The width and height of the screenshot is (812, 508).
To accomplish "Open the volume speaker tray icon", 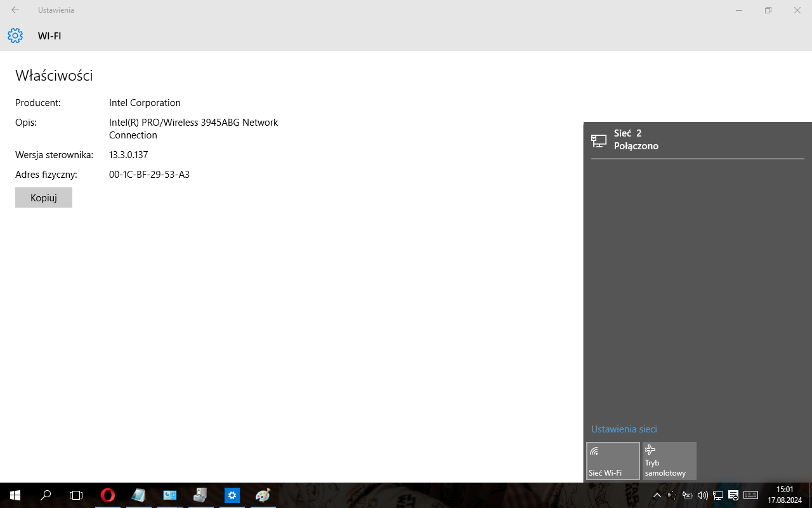I will pyautogui.click(x=703, y=495).
